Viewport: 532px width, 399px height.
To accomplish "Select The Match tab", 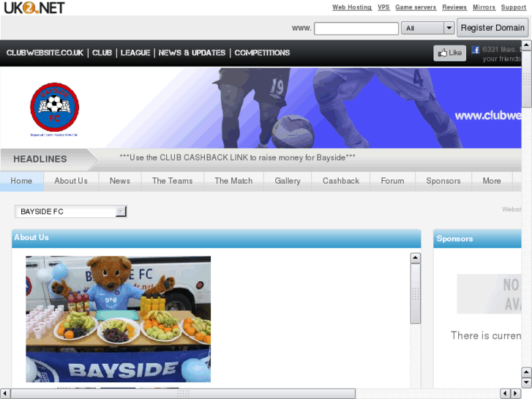I will coord(233,181).
